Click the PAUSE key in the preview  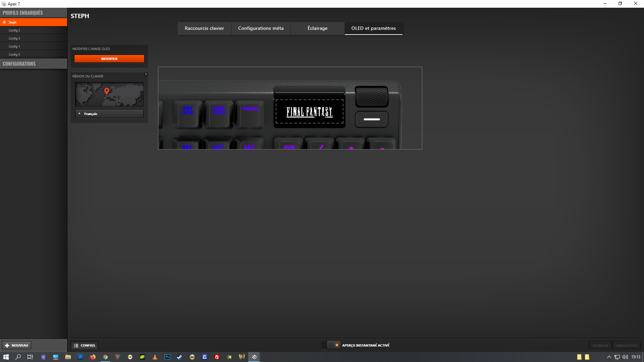point(250,114)
